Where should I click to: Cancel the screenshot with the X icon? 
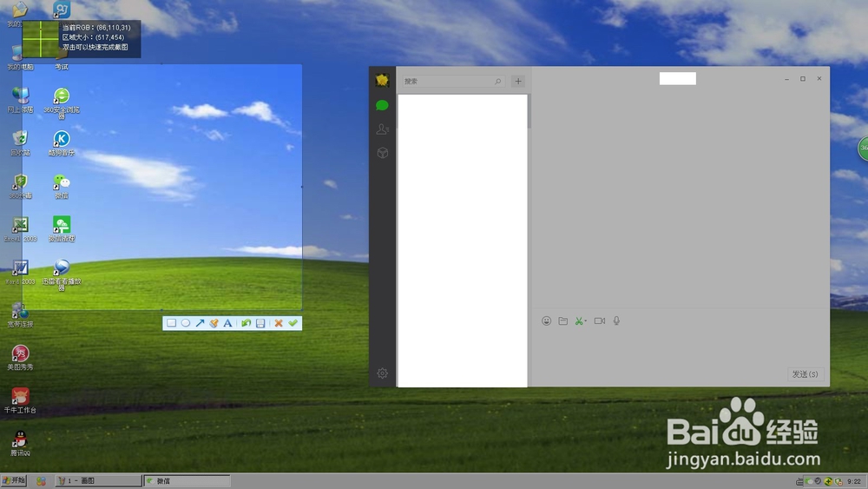pyautogui.click(x=279, y=323)
